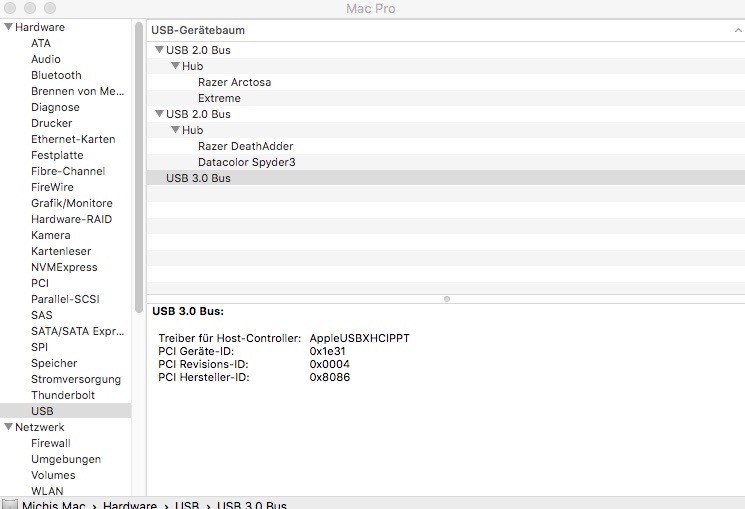This screenshot has height=509, width=745.
Task: Click the Michis Mac computer icon
Action: (10, 504)
